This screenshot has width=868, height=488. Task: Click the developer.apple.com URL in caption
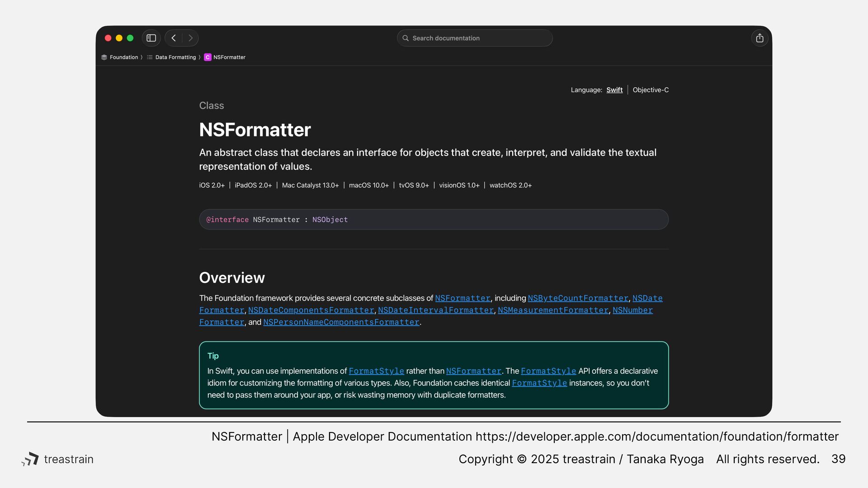coord(657,436)
